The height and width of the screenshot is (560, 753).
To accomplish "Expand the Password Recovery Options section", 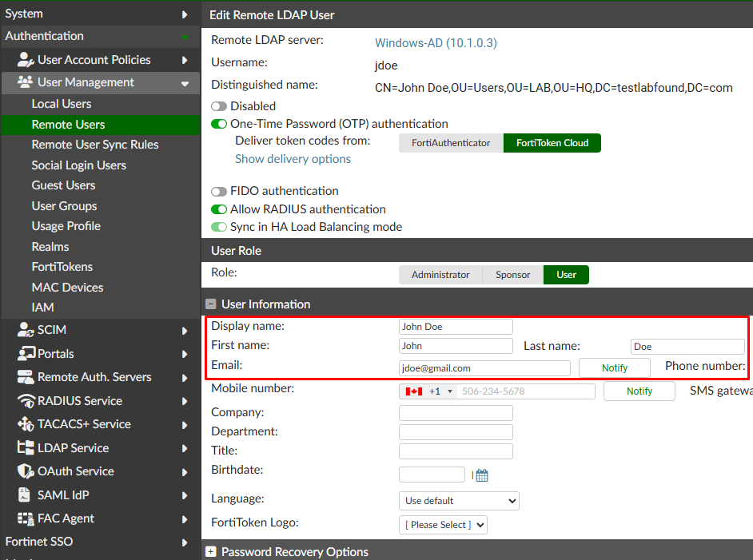I will [x=211, y=551].
